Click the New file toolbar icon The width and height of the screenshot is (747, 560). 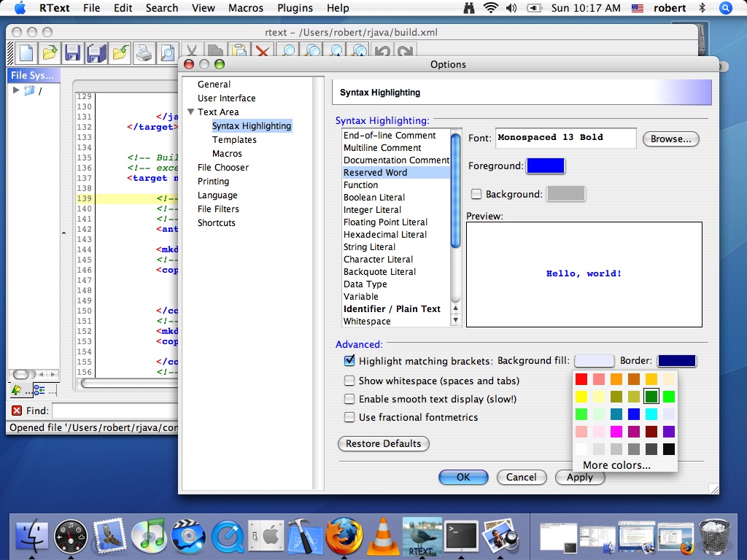(26, 52)
